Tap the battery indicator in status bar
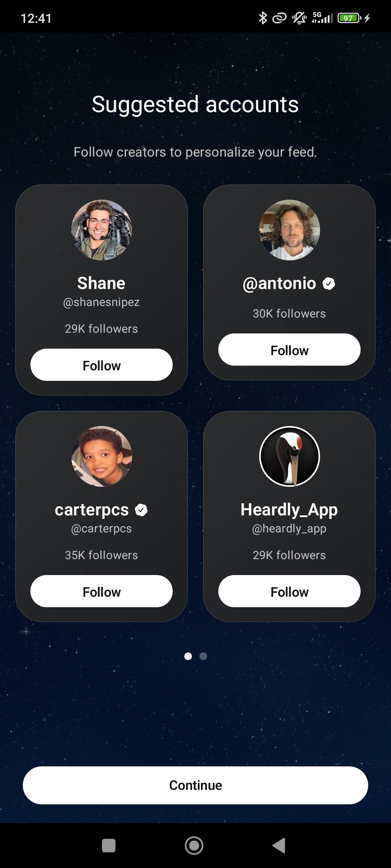Image resolution: width=391 pixels, height=868 pixels. coord(349,18)
